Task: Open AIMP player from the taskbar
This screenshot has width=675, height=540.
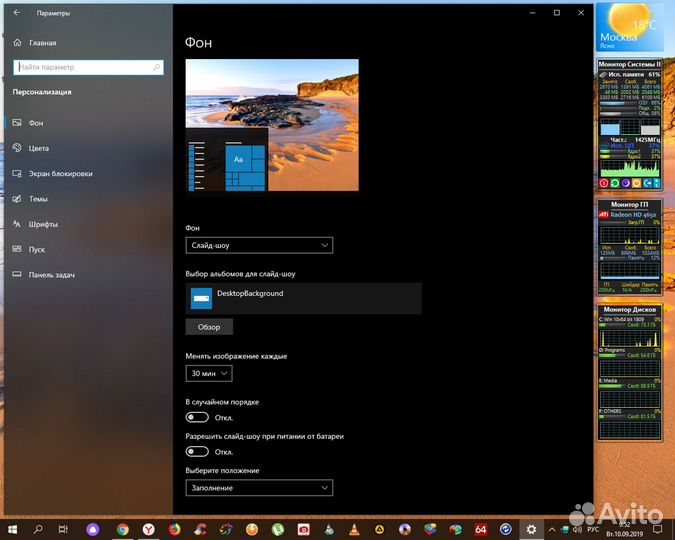Action: pos(379,529)
